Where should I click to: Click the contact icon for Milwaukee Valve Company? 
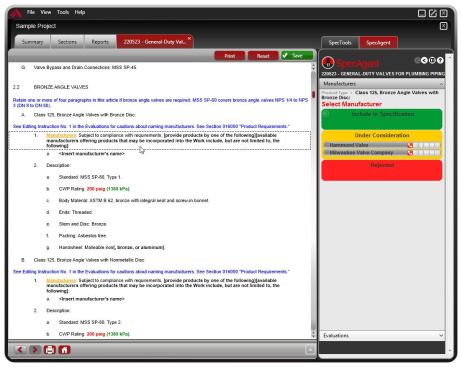[410, 153]
